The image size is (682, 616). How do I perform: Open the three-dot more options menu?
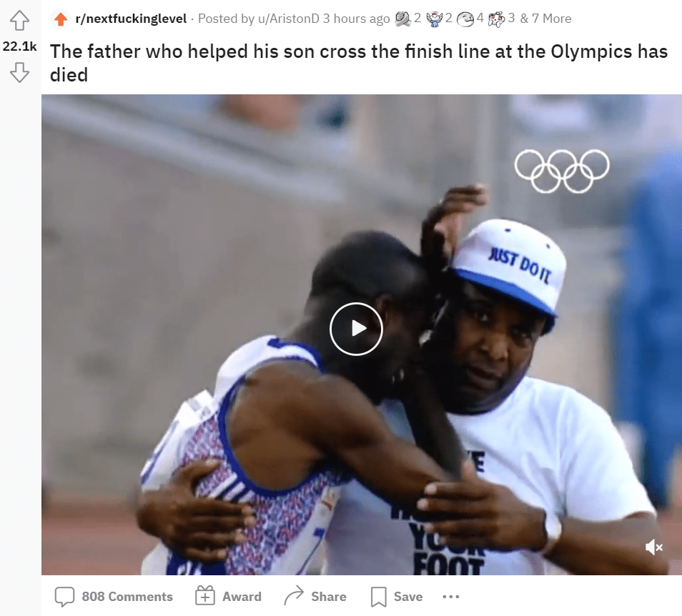tap(450, 597)
